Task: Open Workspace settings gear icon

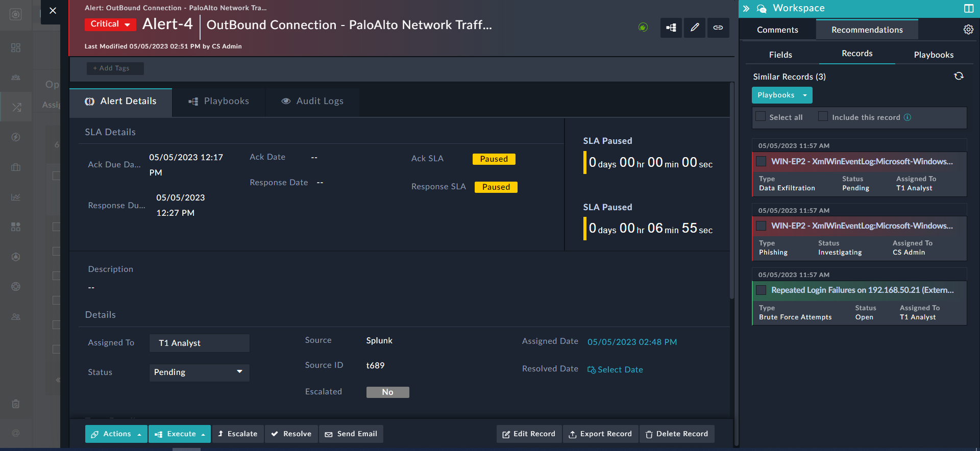Action: (968, 30)
